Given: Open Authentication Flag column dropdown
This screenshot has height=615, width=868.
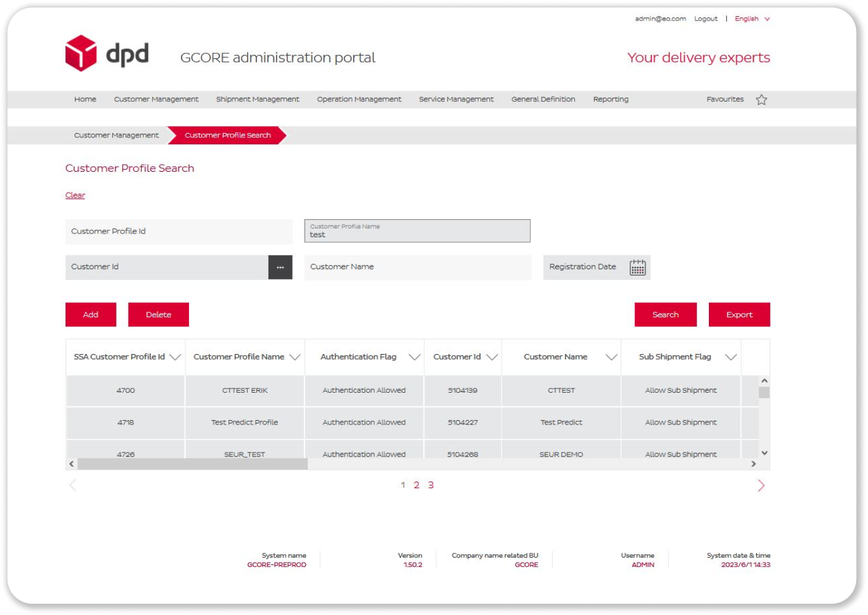Looking at the screenshot, I should point(414,357).
